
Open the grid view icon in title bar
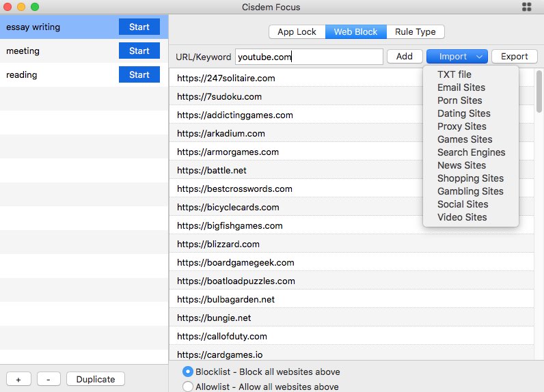(x=526, y=7)
